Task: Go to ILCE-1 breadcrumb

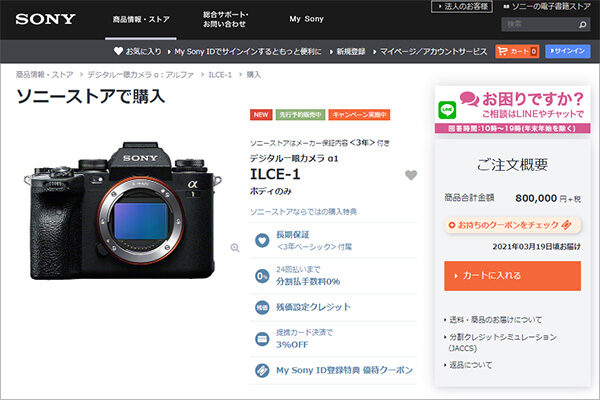Action: 220,75
